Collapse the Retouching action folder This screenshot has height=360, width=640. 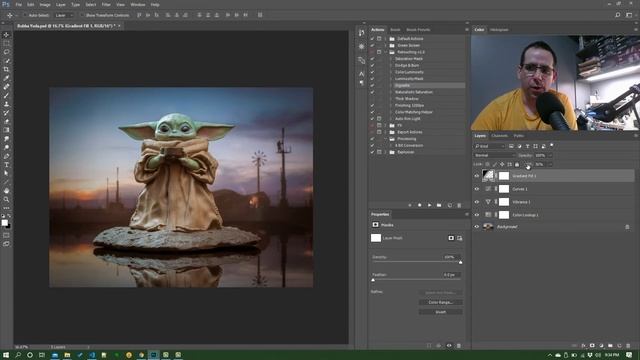coord(385,52)
